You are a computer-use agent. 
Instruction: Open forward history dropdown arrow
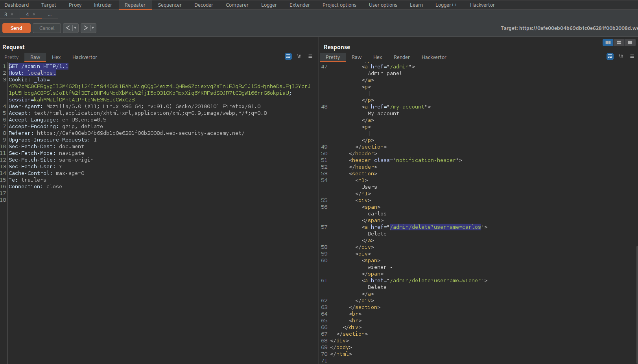coord(93,28)
